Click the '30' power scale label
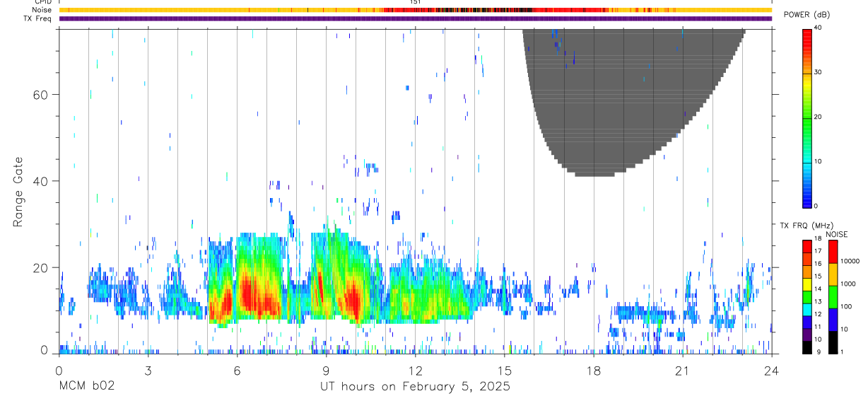The height and width of the screenshot is (401, 868). [x=818, y=72]
